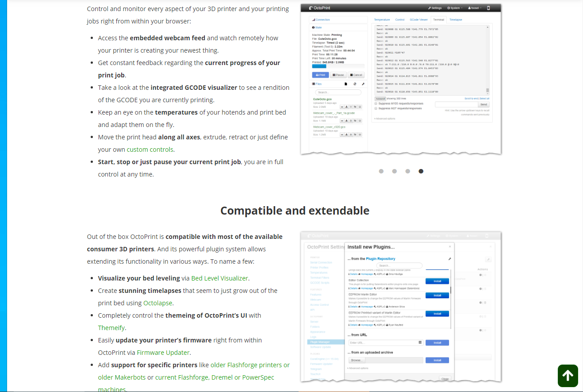The height and width of the screenshot is (392, 583).
Task: Expand Advanced options under terminal
Action: 384,119
